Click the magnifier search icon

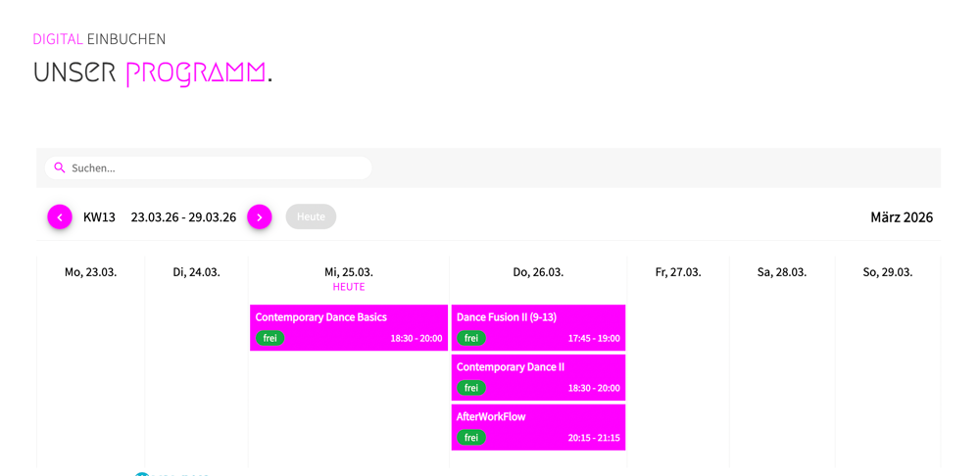[x=60, y=167]
